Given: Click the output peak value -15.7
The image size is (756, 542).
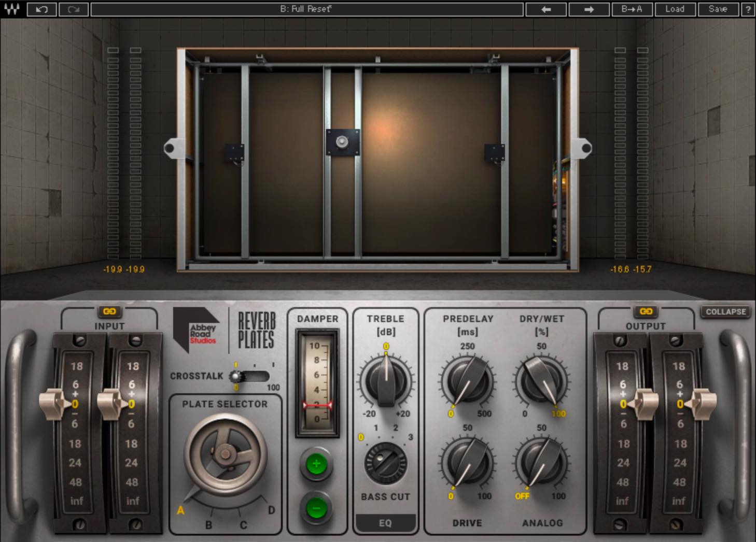Looking at the screenshot, I should click(x=642, y=269).
